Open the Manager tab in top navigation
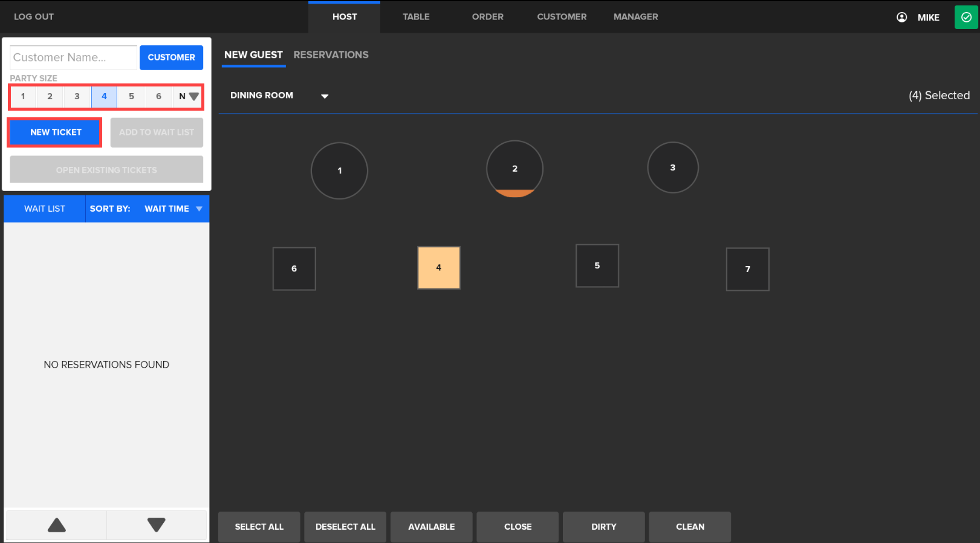The width and height of the screenshot is (980, 543). tap(635, 17)
